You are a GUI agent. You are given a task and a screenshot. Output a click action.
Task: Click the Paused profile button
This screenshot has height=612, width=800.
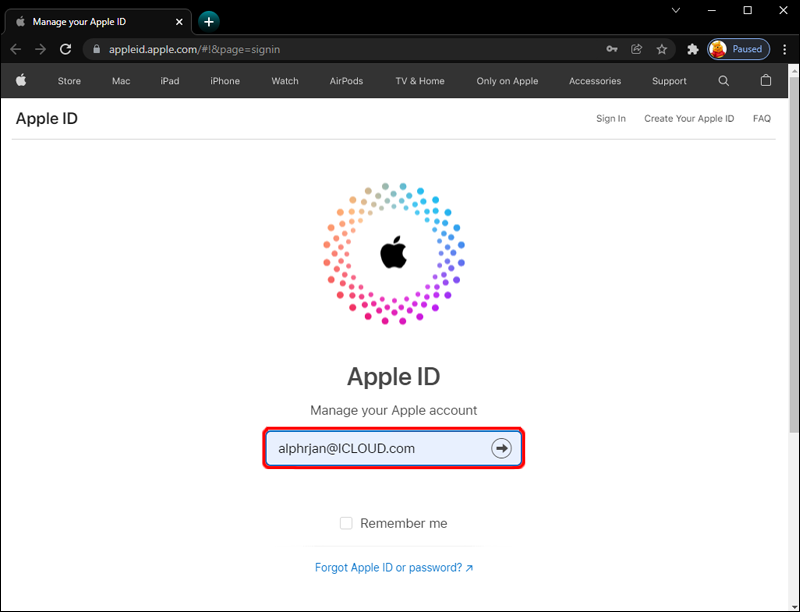click(738, 49)
